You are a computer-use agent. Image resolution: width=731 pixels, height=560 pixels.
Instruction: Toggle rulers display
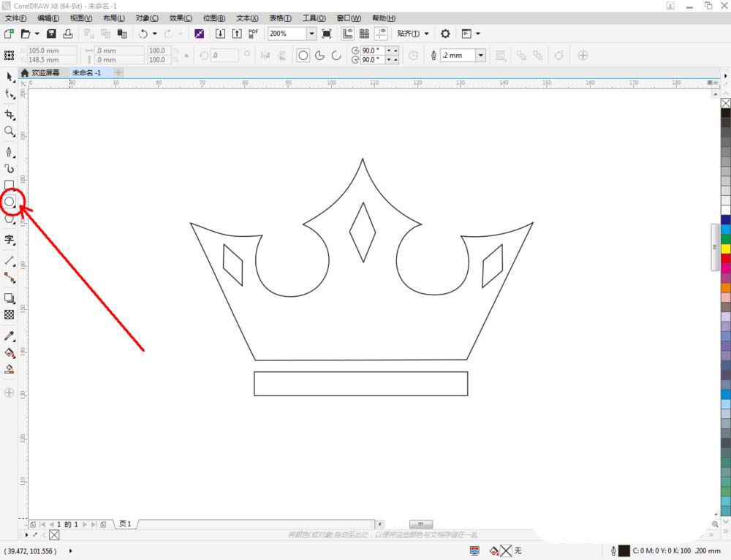click(x=347, y=34)
